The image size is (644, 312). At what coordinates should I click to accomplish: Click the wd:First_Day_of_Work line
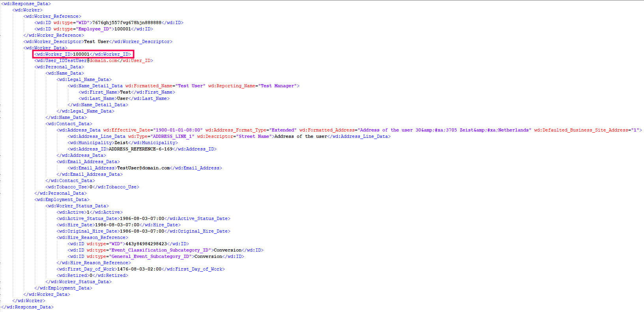point(140,269)
